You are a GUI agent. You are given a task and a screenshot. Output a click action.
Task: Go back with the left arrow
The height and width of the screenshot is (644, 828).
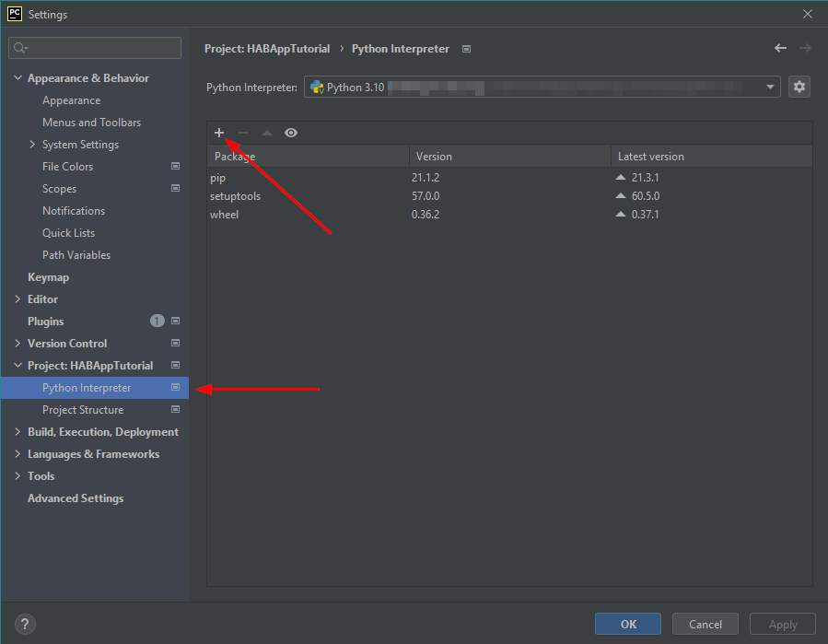coord(780,48)
